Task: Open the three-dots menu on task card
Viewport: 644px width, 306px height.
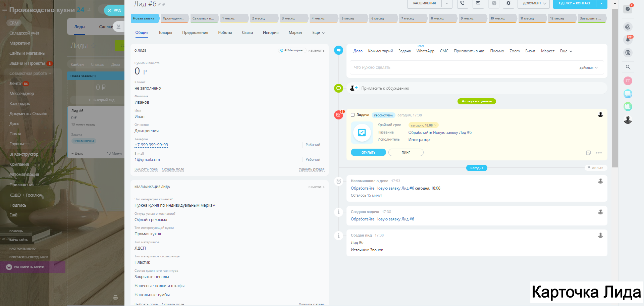Action: pyautogui.click(x=599, y=153)
